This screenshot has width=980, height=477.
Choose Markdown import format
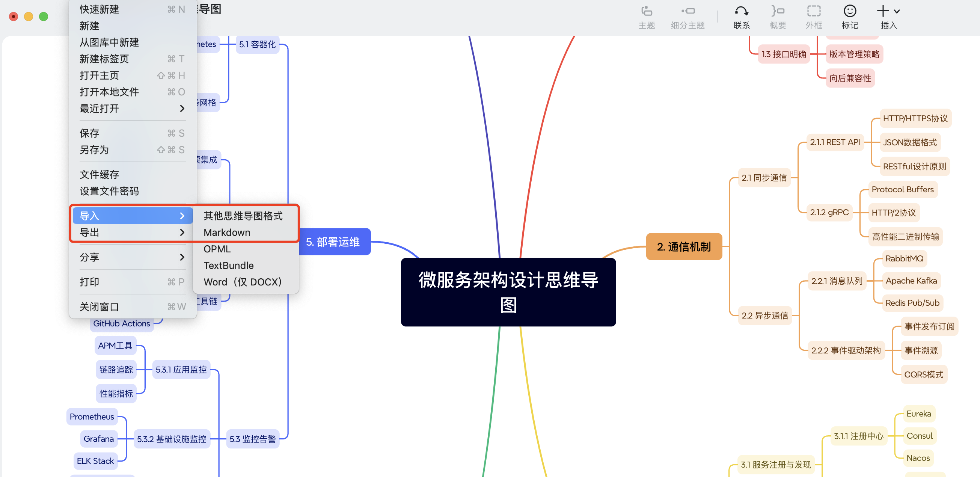(227, 232)
